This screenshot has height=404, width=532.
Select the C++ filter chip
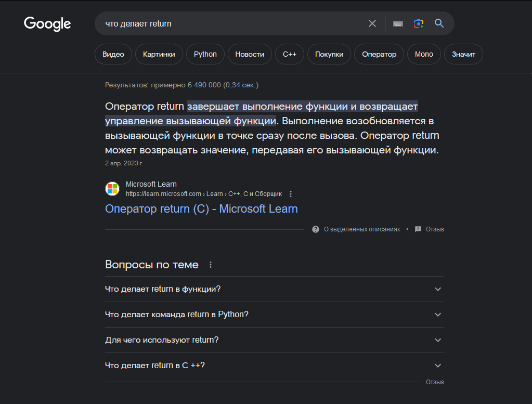pos(290,54)
